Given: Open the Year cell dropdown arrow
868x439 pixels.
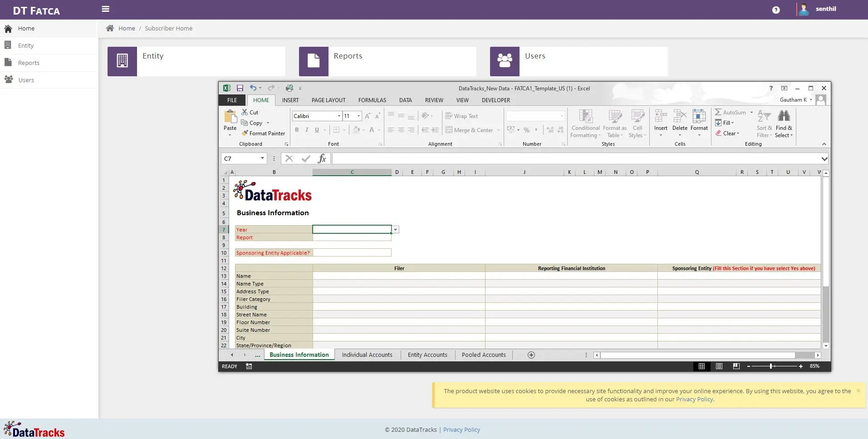Looking at the screenshot, I should point(396,230).
